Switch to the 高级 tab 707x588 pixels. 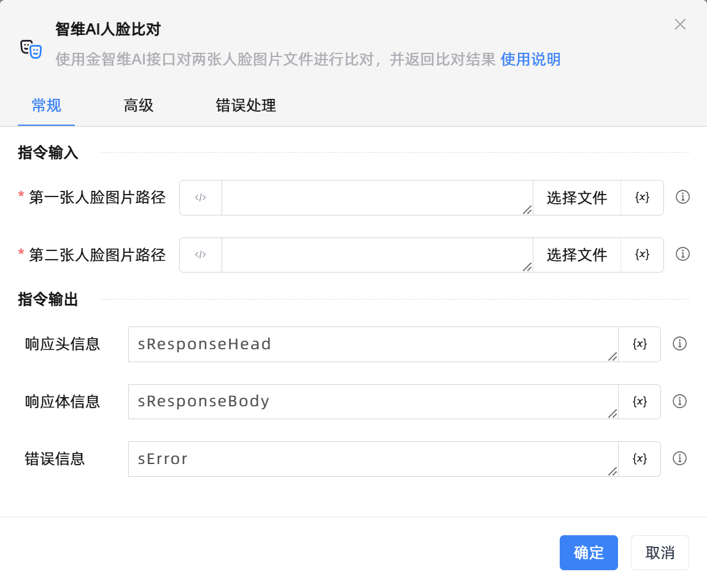click(139, 106)
